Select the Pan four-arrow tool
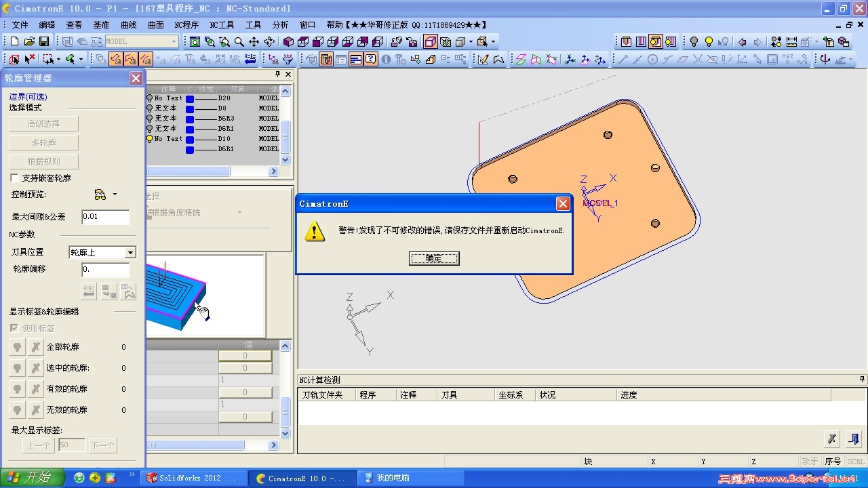Viewport: 868px width, 488px height. tap(254, 42)
